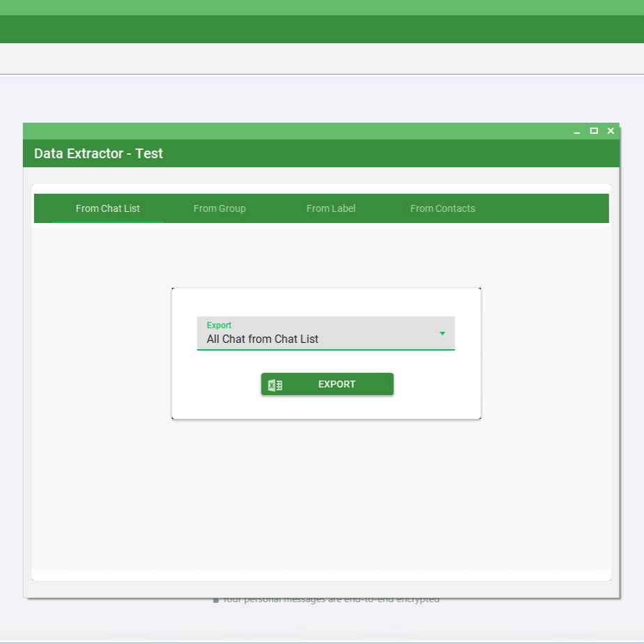Maximize the Data Extractor window
Viewport: 644px width, 644px height.
pos(593,131)
